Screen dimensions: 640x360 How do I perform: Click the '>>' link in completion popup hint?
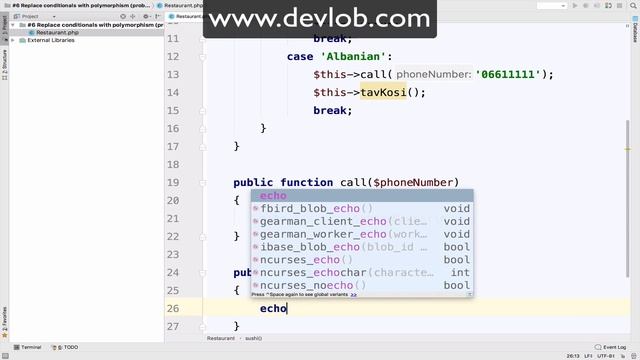click(353, 294)
